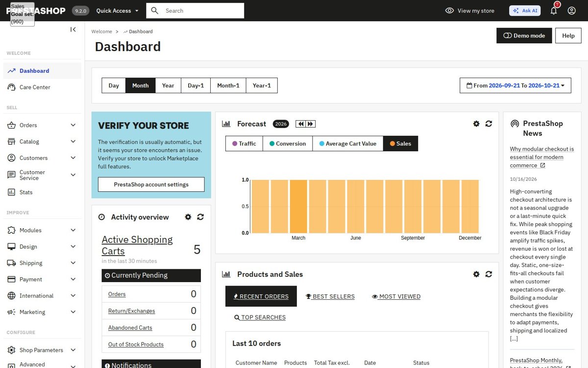Click the Modules puzzle icon in sidebar
This screenshot has width=588, height=368.
click(11, 230)
